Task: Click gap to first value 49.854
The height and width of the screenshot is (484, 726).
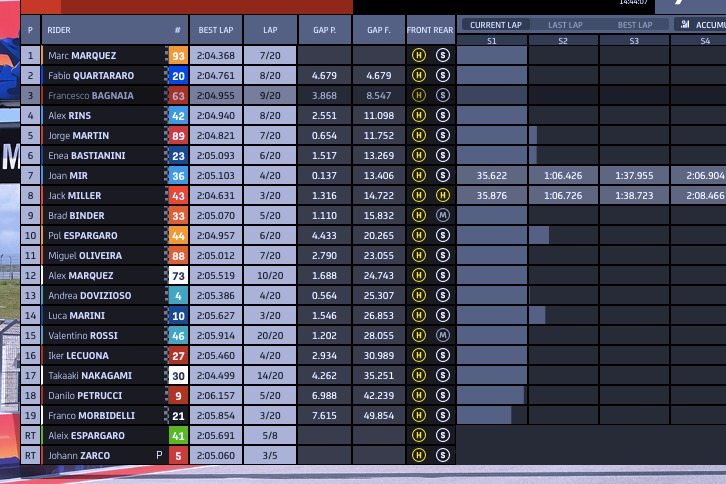Action: [x=379, y=415]
